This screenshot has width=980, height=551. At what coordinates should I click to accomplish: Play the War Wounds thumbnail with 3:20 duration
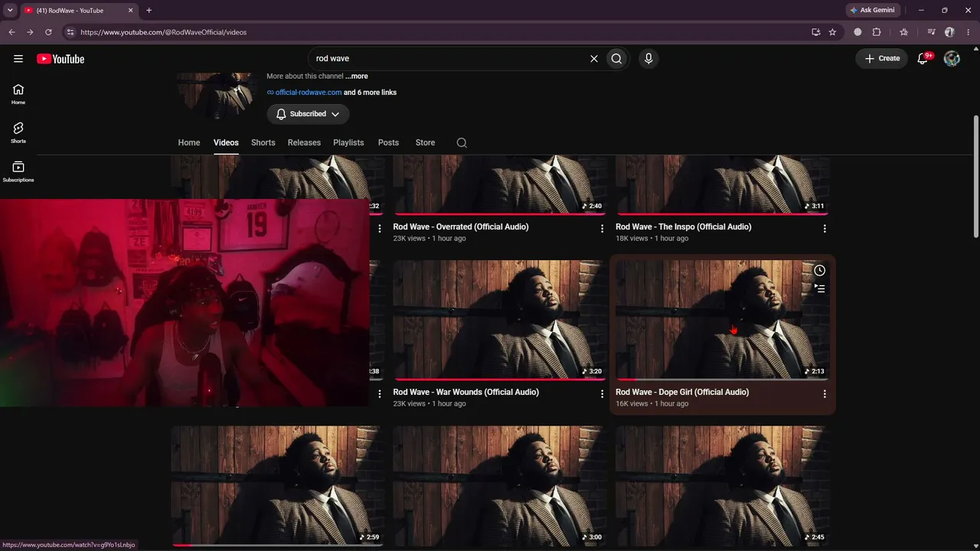point(499,320)
